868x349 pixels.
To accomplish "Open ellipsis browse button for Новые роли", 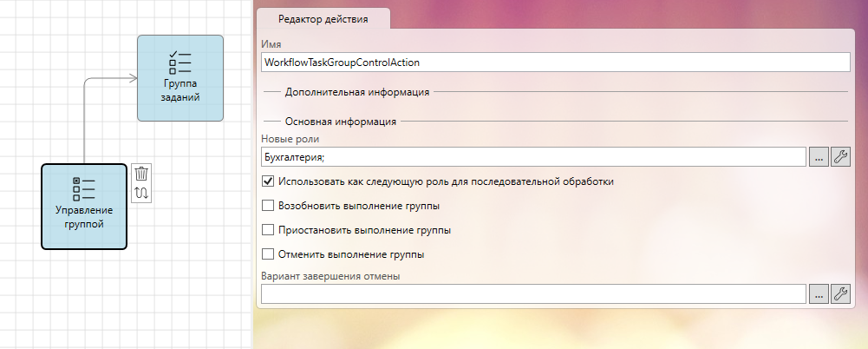I will coord(819,157).
